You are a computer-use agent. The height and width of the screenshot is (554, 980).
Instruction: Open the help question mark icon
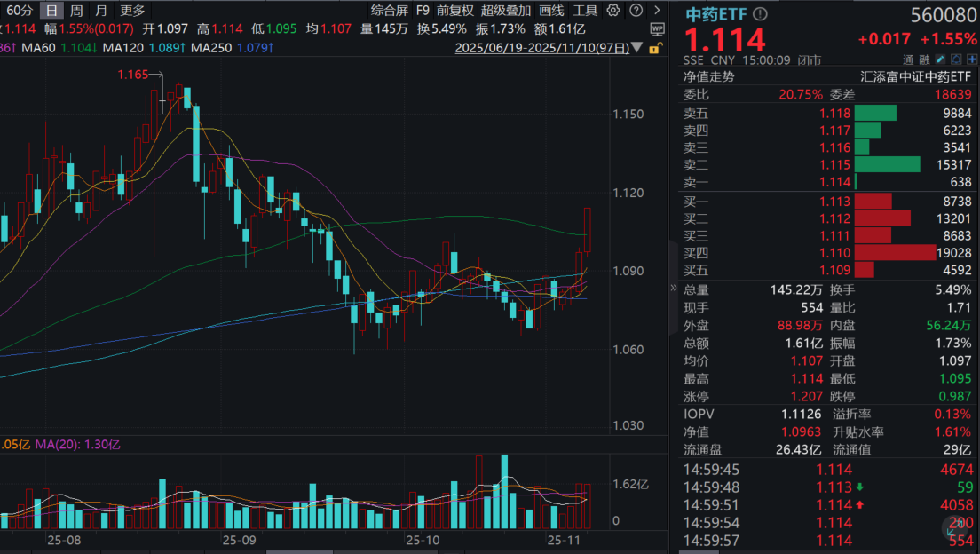tap(636, 10)
